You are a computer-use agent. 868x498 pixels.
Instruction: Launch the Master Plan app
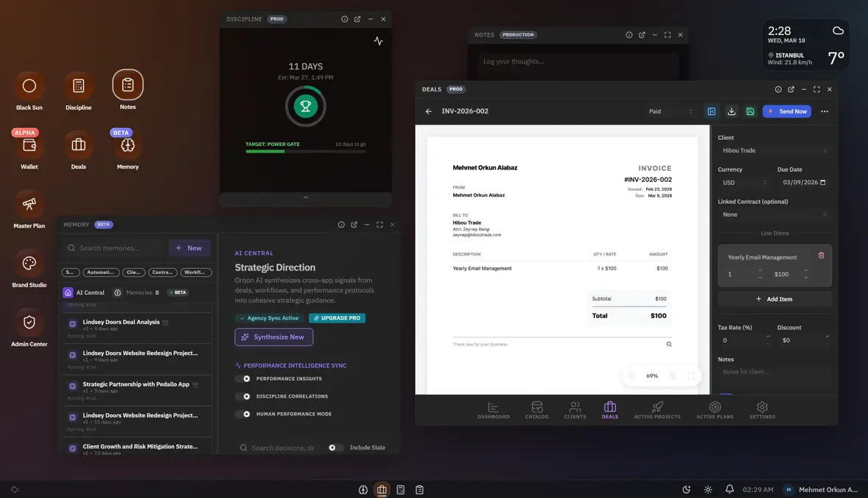tap(29, 204)
